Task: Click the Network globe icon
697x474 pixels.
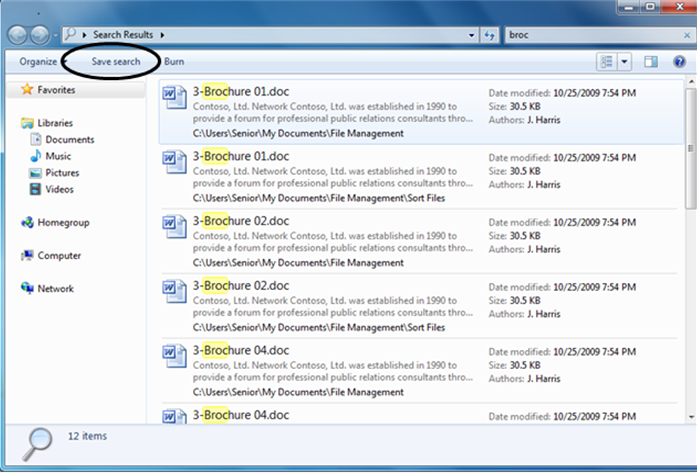Action: [27, 288]
